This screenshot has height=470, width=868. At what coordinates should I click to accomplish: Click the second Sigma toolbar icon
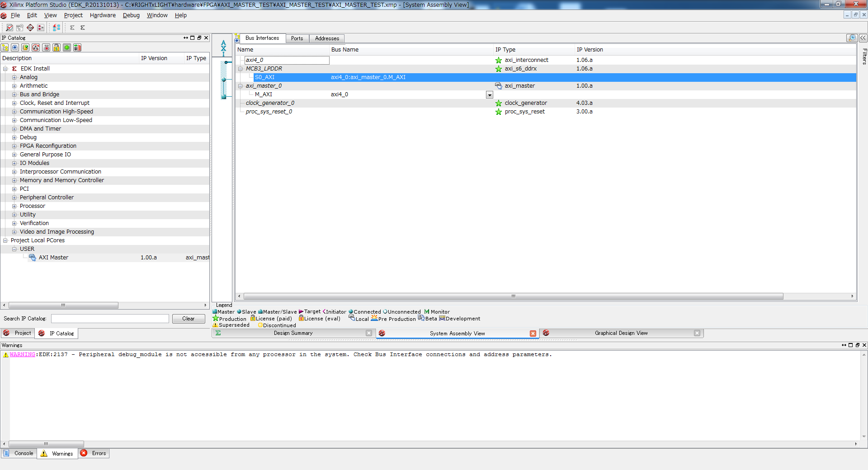(83, 28)
